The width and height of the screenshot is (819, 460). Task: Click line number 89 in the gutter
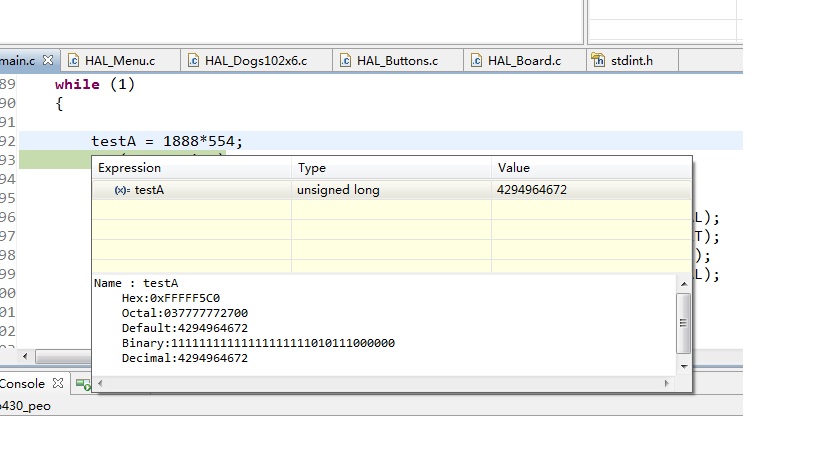pos(8,85)
